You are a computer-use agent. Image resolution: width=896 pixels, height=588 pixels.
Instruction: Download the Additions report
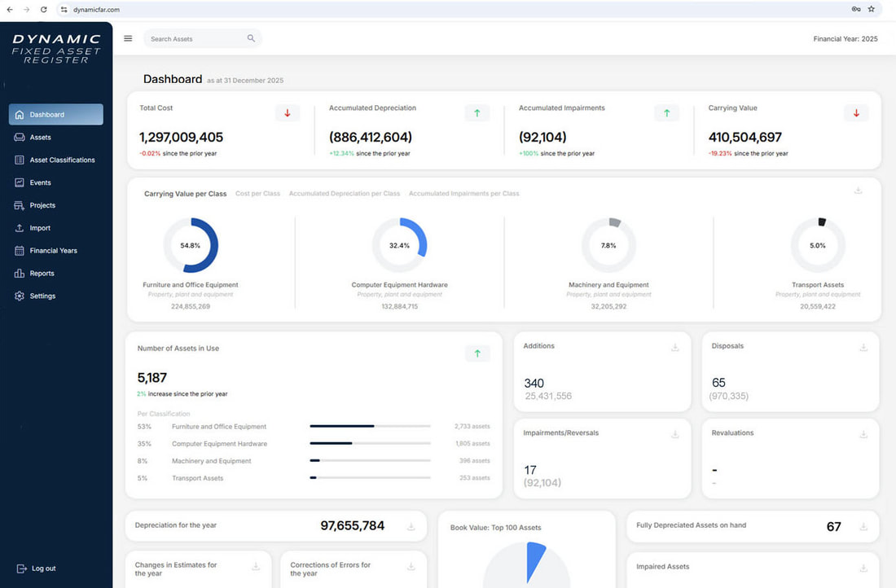coord(674,348)
